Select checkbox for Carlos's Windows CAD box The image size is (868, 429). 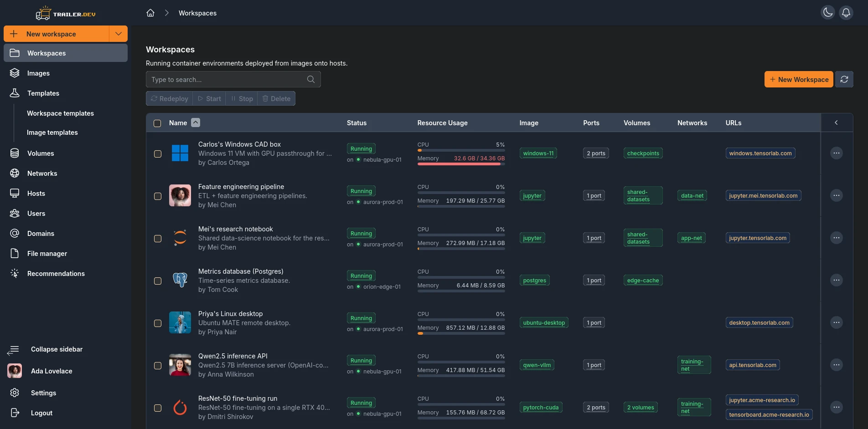158,154
